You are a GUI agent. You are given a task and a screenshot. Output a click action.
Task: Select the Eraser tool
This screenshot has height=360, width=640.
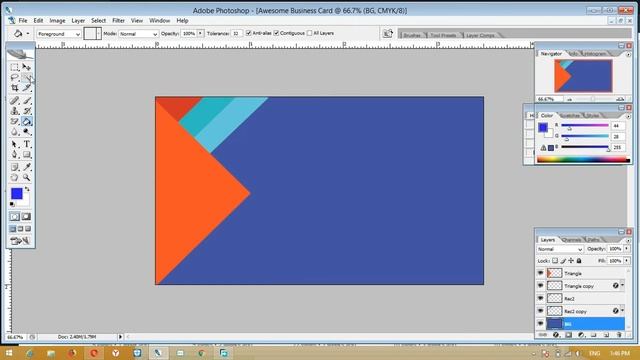(15, 121)
